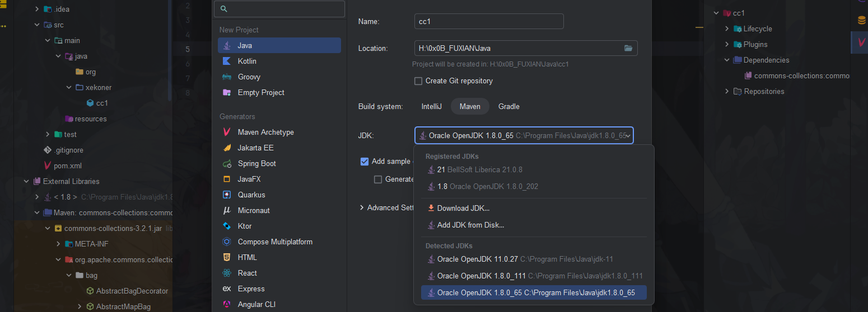
Task: Click the Database tool window icon
Action: pyautogui.click(x=861, y=21)
